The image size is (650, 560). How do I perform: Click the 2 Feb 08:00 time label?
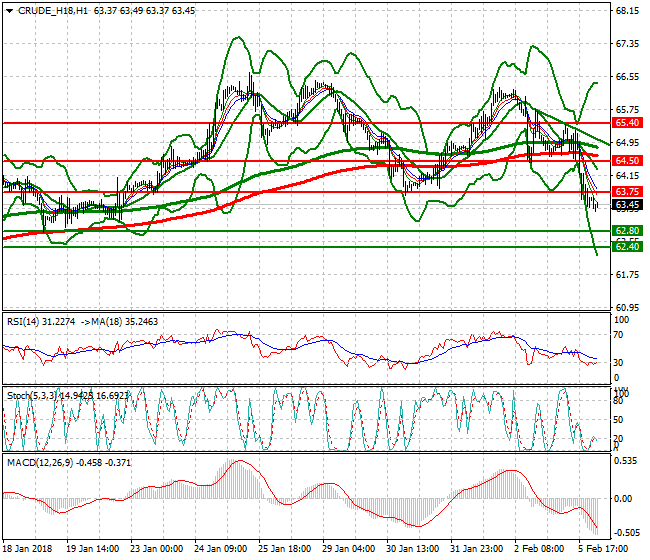tap(539, 549)
